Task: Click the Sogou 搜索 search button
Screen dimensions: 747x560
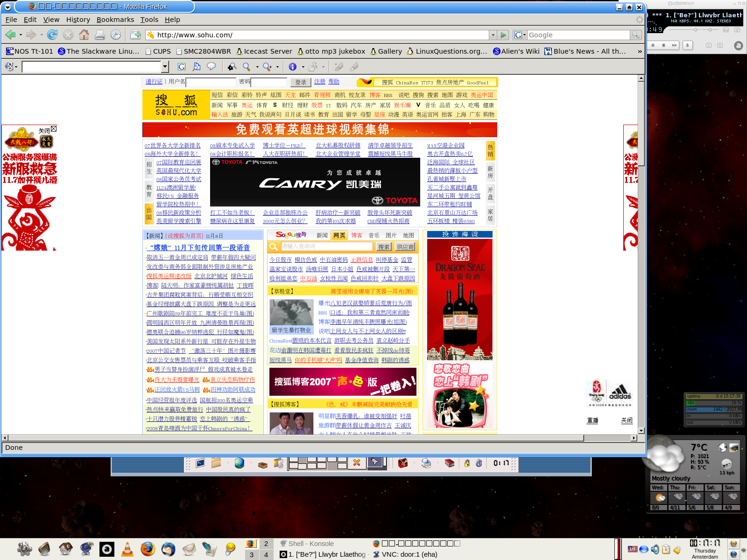Action: [x=384, y=247]
